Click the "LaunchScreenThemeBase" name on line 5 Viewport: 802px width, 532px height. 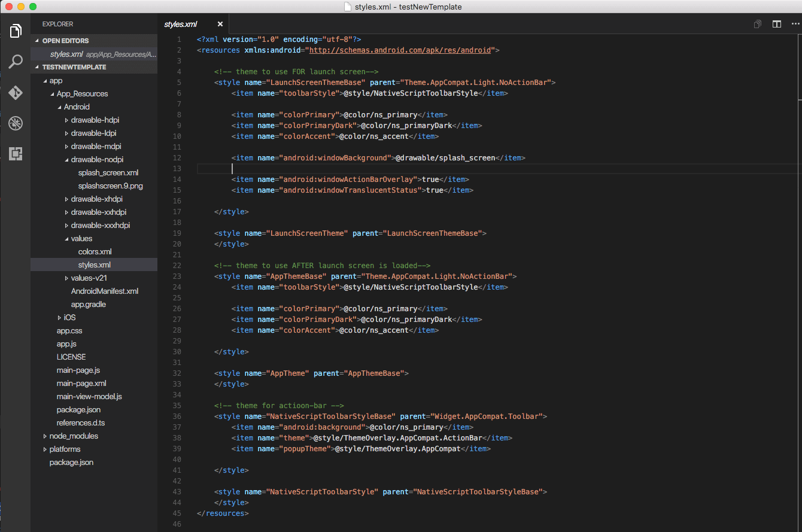click(x=316, y=83)
